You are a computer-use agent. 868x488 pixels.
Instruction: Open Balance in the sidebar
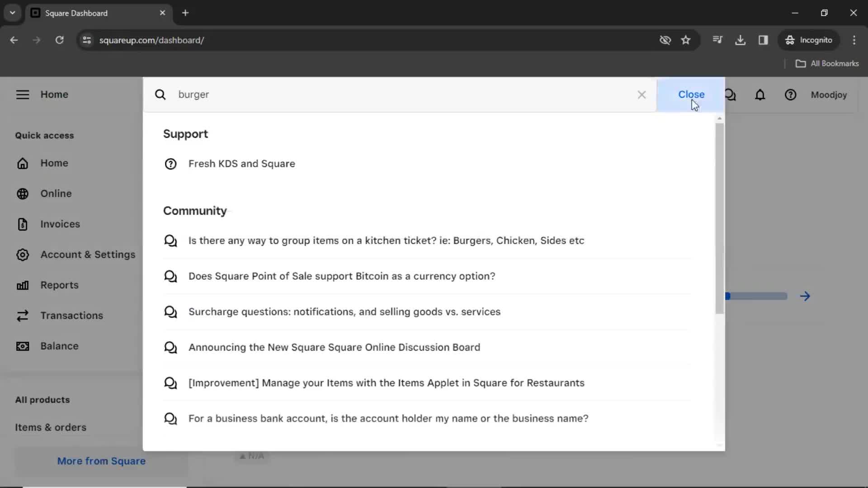pos(59,346)
